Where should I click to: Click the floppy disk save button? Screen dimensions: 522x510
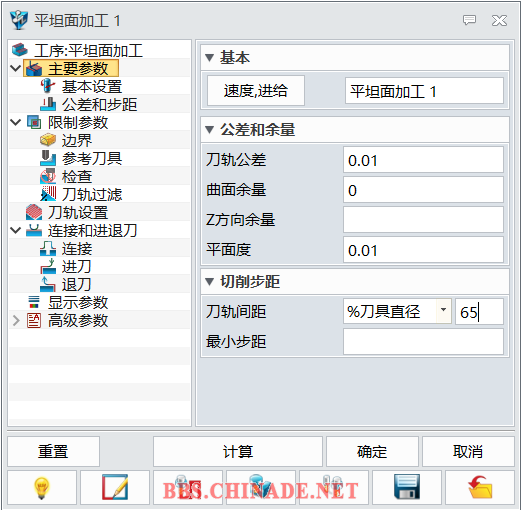click(407, 488)
